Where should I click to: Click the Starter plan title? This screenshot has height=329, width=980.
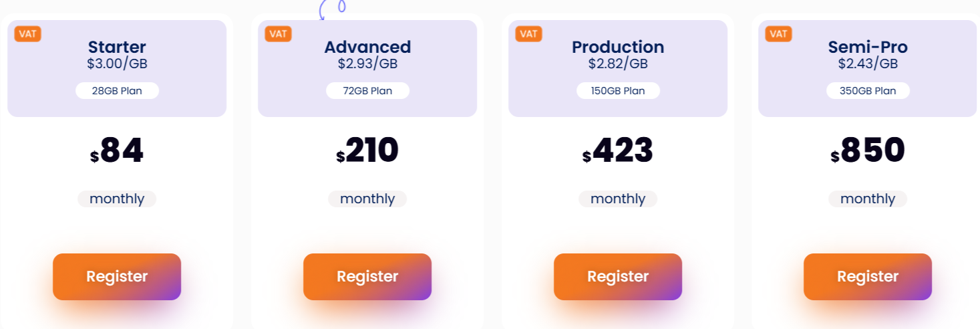(x=117, y=47)
